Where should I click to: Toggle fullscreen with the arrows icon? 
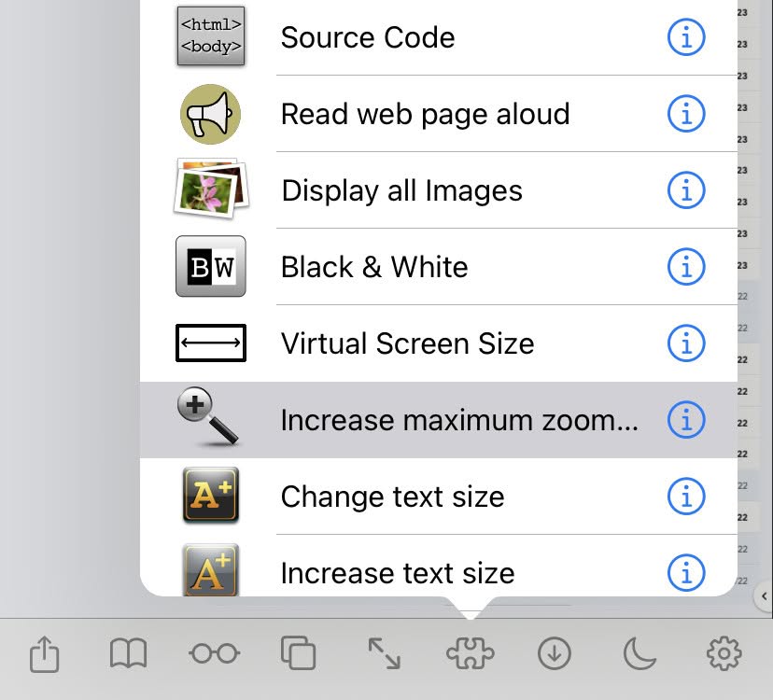click(x=385, y=653)
